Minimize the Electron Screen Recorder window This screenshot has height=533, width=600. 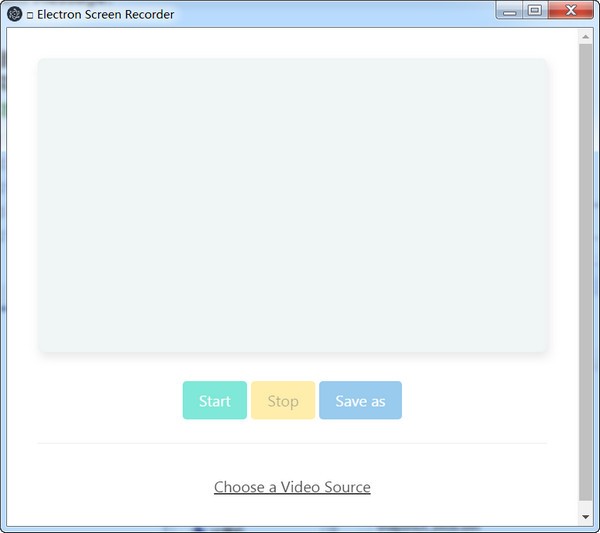coord(509,10)
